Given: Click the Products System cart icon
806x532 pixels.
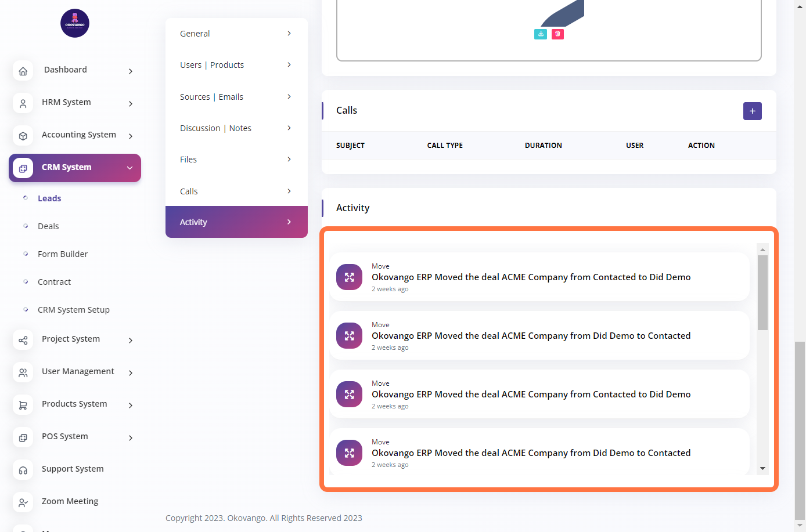Looking at the screenshot, I should [x=23, y=405].
